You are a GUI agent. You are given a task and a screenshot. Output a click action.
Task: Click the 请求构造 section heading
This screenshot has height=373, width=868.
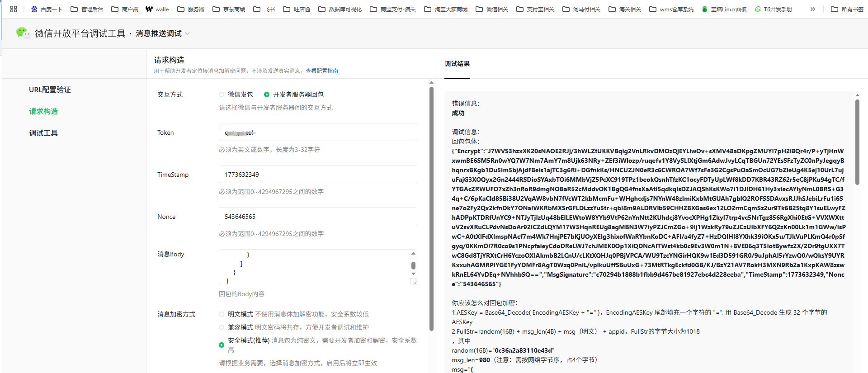[169, 60]
